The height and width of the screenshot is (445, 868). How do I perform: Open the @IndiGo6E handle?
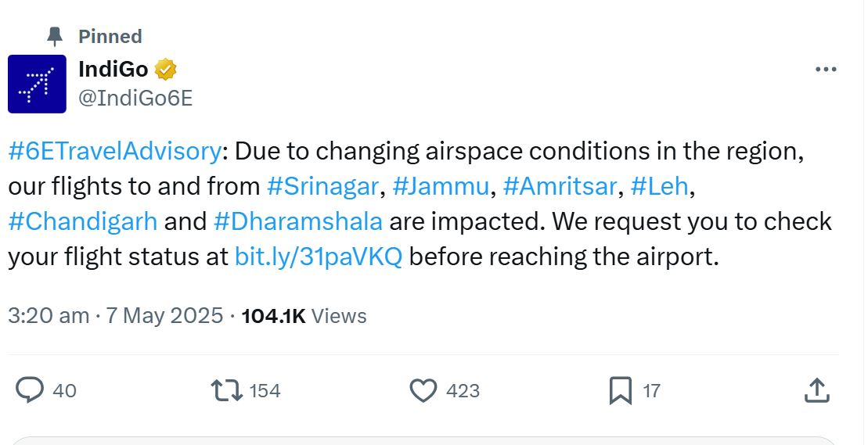[135, 98]
